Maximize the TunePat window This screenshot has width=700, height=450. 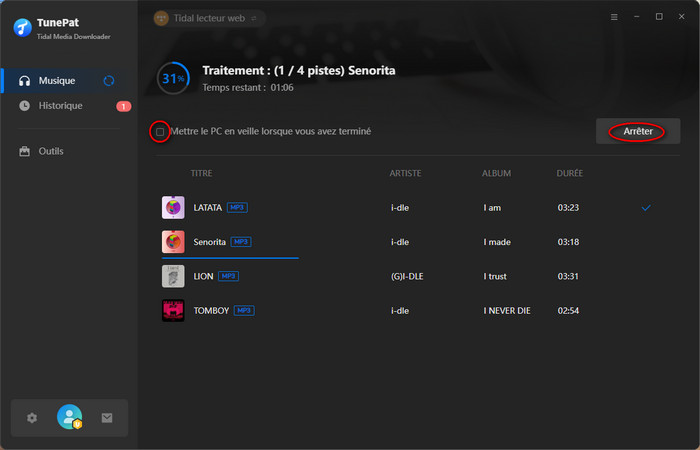pos(659,17)
